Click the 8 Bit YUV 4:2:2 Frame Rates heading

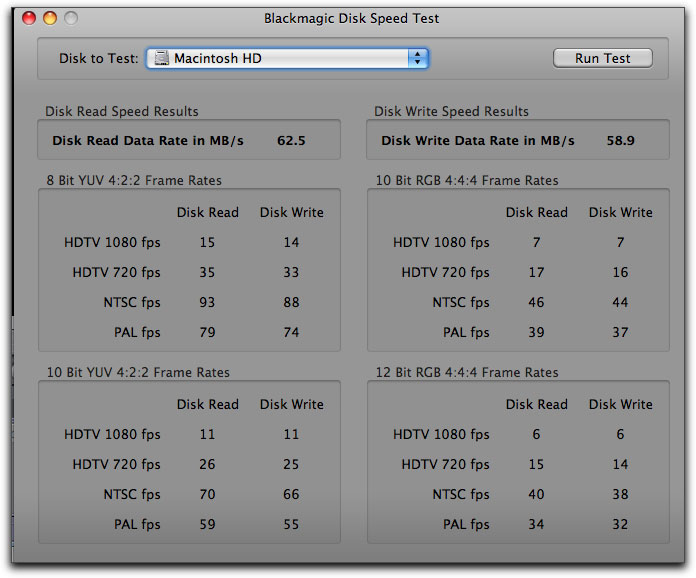[x=134, y=181]
